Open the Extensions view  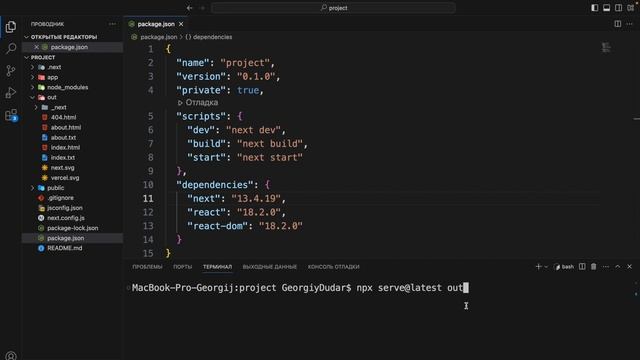[x=11, y=115]
